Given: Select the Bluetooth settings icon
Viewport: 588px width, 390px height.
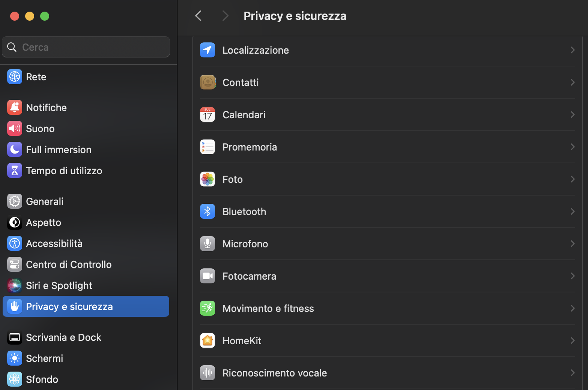Looking at the screenshot, I should tap(208, 211).
